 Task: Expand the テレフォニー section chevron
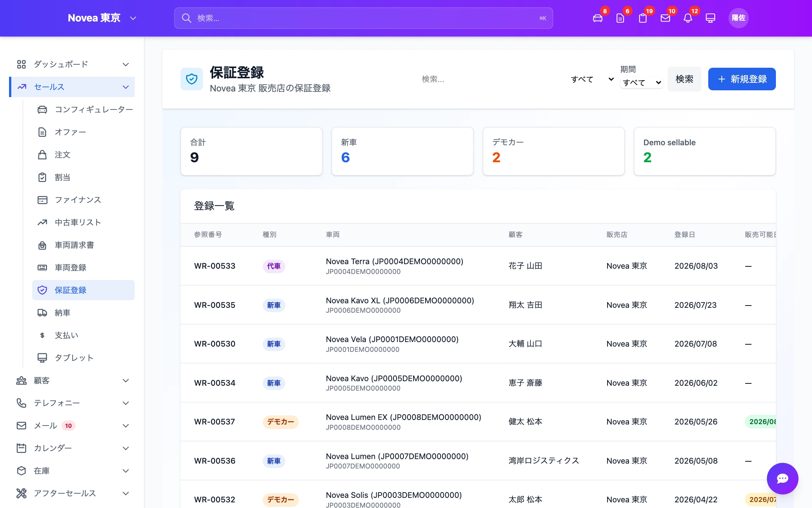126,403
